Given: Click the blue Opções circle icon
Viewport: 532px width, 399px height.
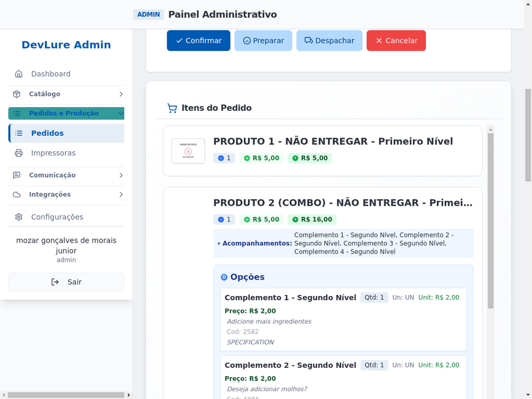Looking at the screenshot, I should 224,277.
